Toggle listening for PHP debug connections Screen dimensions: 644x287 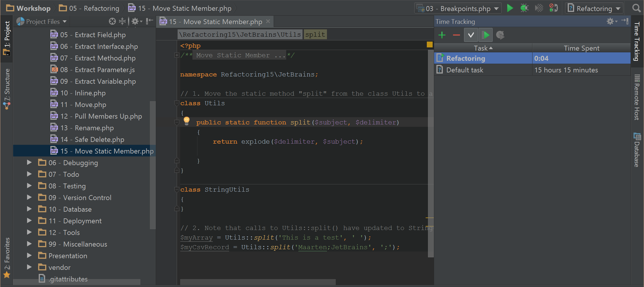(553, 8)
